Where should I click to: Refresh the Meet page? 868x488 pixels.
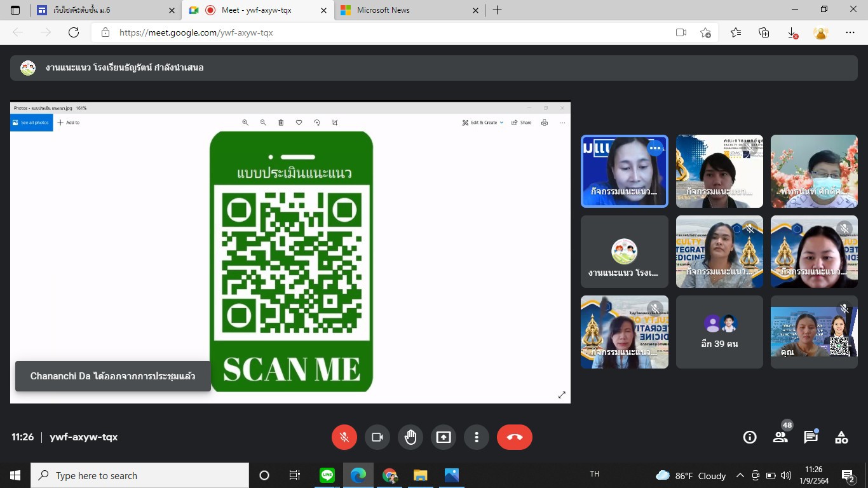pos(74,32)
